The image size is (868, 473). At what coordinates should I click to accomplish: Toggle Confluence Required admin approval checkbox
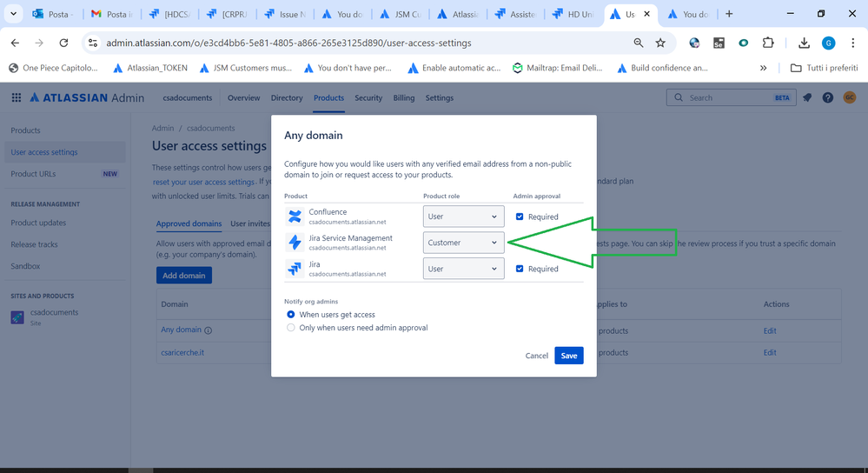(x=520, y=217)
